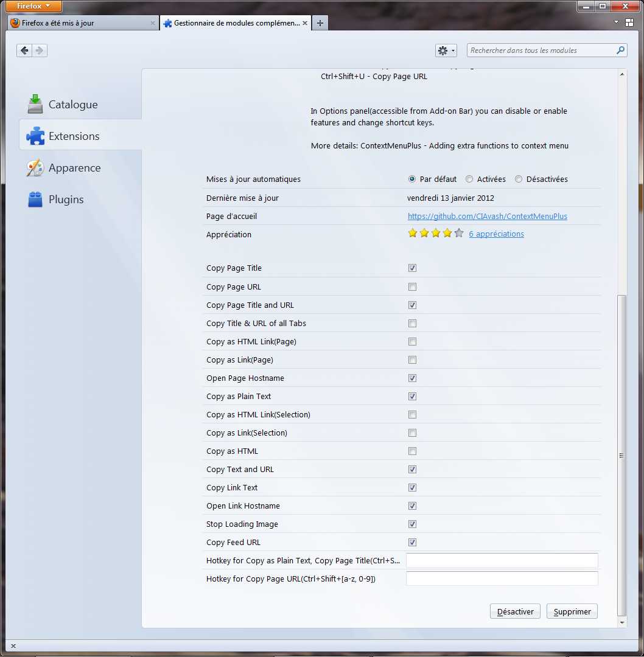The image size is (644, 657).
Task: Check 'Copy as HTML Link(Page)' option
Action: 412,341
